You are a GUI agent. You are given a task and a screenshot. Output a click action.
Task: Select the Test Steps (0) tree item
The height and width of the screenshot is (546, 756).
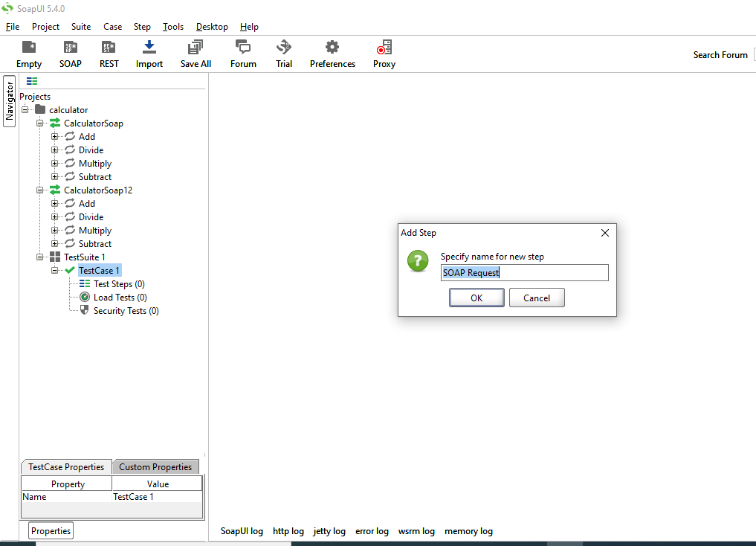119,283
